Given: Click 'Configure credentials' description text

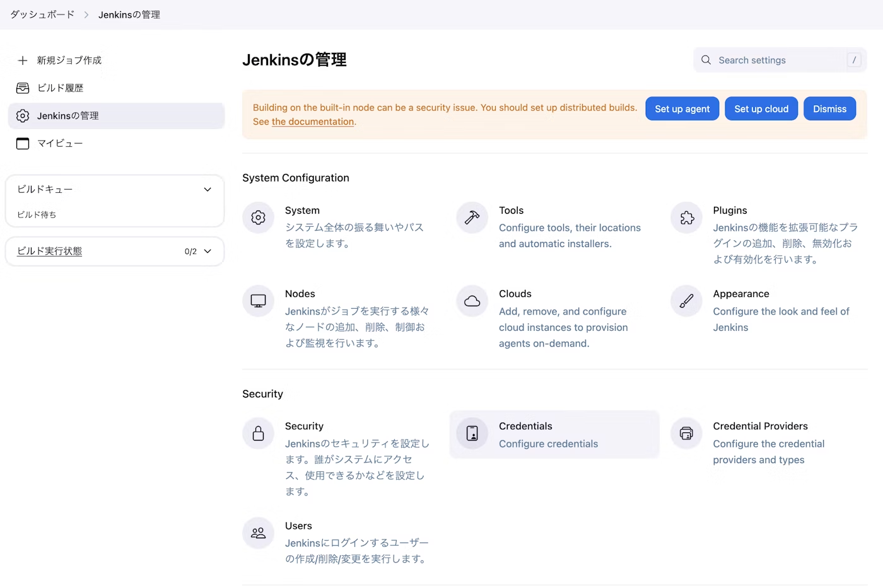Looking at the screenshot, I should [549, 444].
